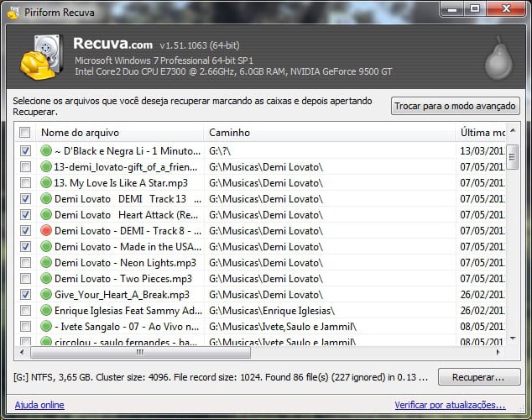Click path G:\Musicas\Enrique Iglesias\

tap(272, 310)
